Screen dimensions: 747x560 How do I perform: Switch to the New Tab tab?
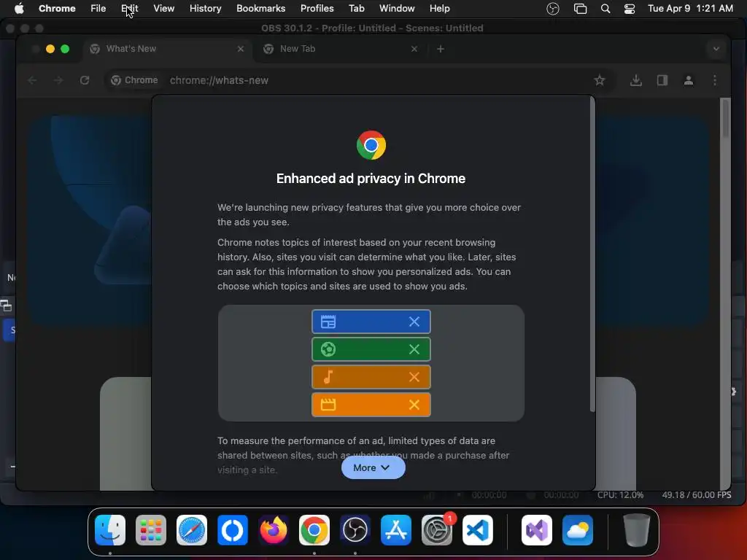pos(341,49)
